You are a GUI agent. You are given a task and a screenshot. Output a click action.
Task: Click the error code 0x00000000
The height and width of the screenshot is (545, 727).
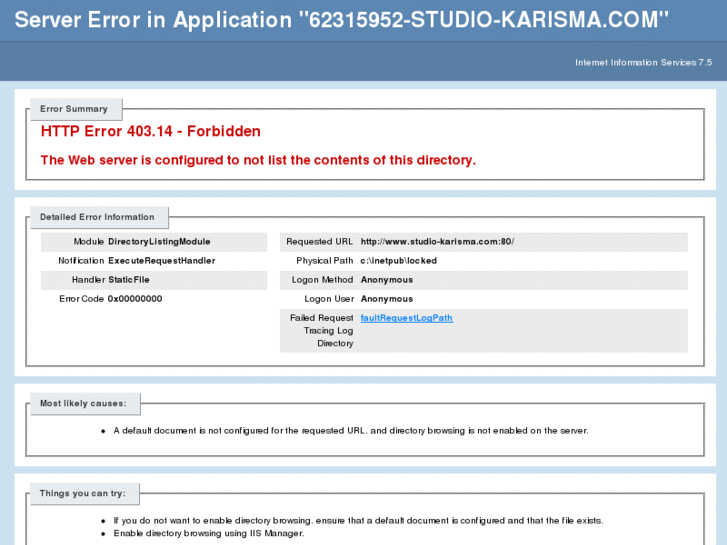tap(135, 299)
